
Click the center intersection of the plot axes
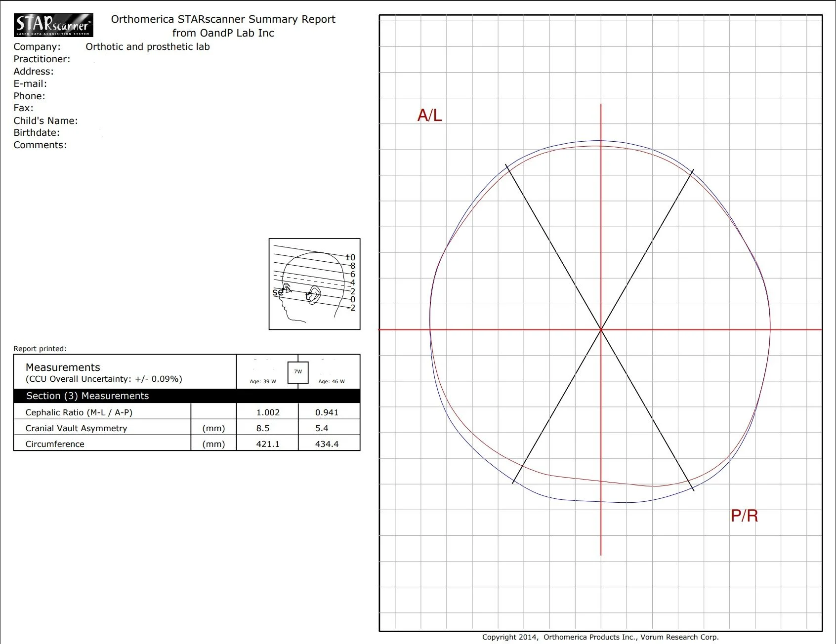[601, 329]
